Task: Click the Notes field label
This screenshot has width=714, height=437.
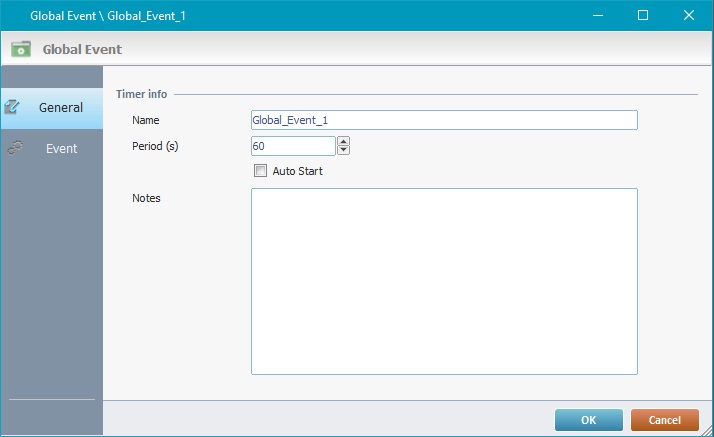Action: tap(146, 198)
